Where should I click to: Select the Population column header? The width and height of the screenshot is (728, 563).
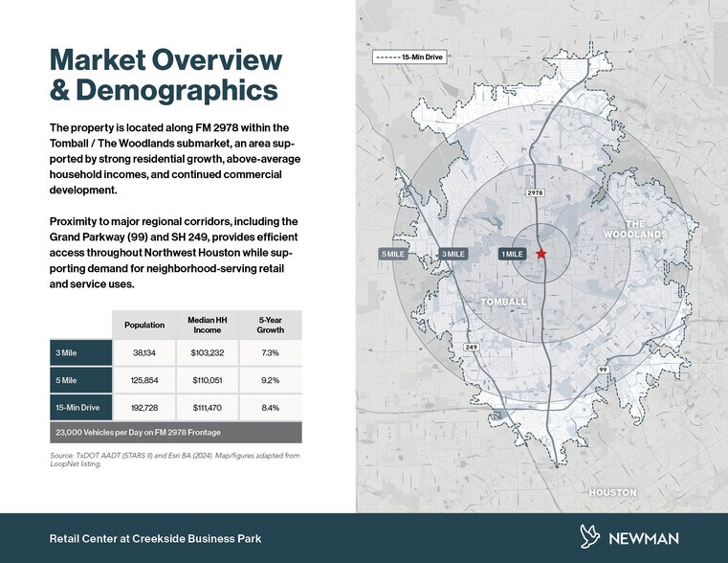144,325
